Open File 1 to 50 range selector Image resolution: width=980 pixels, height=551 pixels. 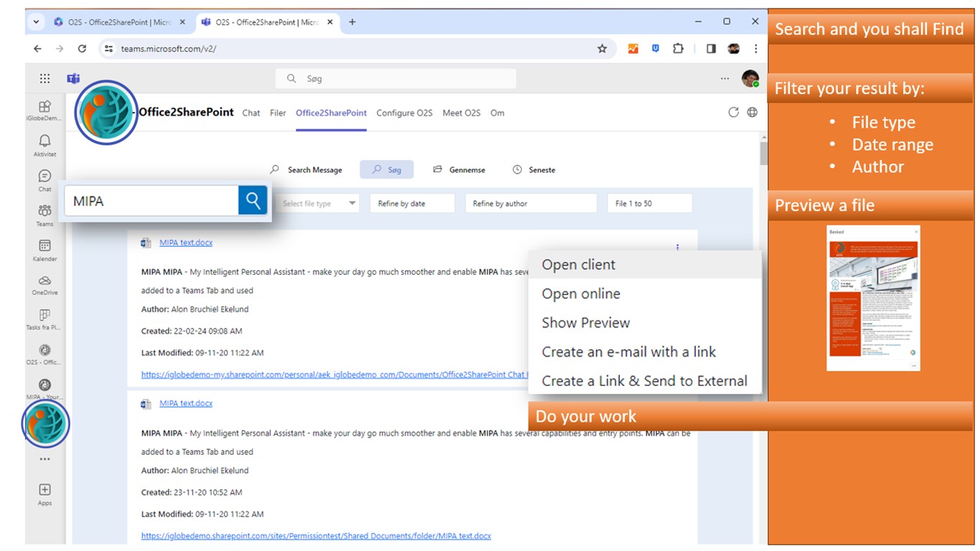[x=649, y=203]
